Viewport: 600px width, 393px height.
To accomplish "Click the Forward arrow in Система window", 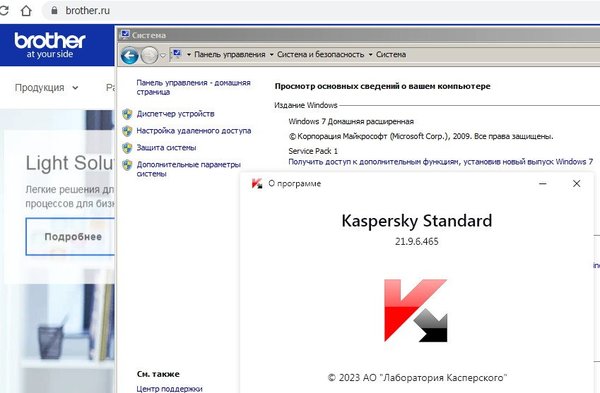I will 149,55.
